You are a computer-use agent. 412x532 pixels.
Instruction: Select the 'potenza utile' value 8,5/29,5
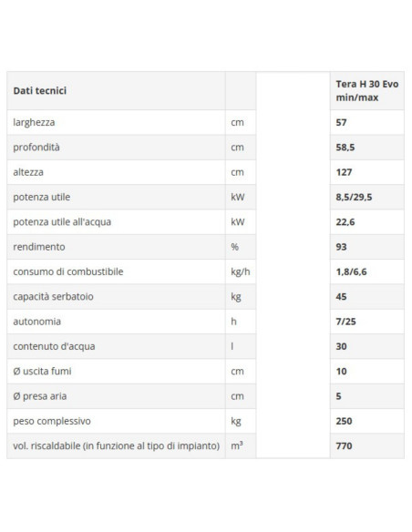click(354, 197)
